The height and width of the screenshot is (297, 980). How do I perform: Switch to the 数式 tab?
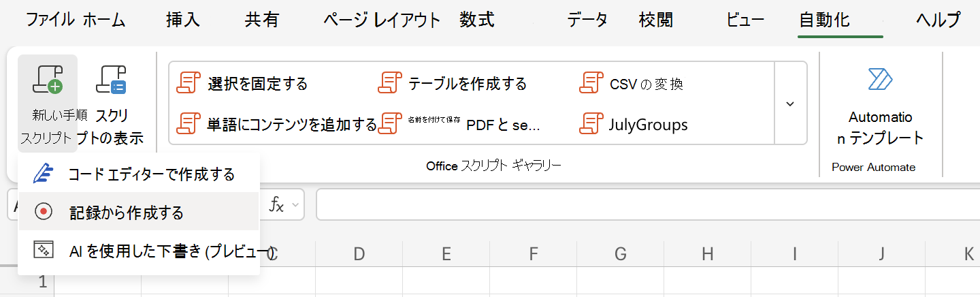tap(476, 20)
